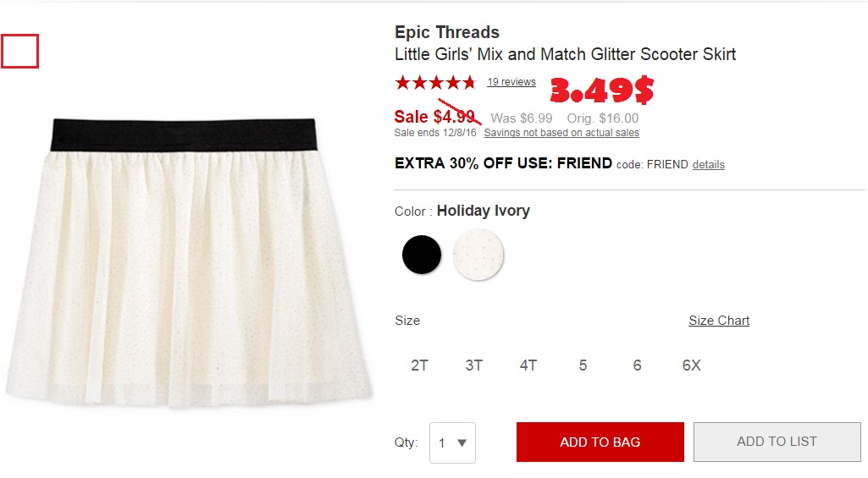
Task: Click the red outlined thumbnail box
Action: coord(20,52)
